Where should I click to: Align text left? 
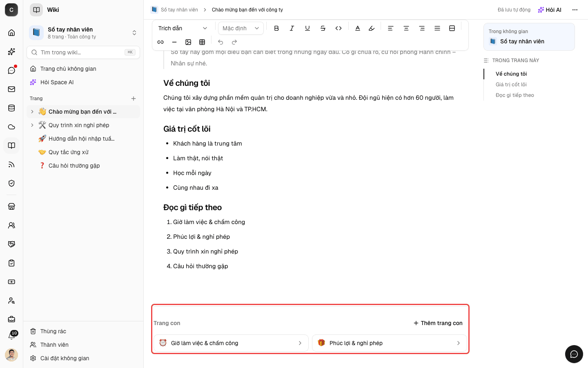[x=391, y=28]
